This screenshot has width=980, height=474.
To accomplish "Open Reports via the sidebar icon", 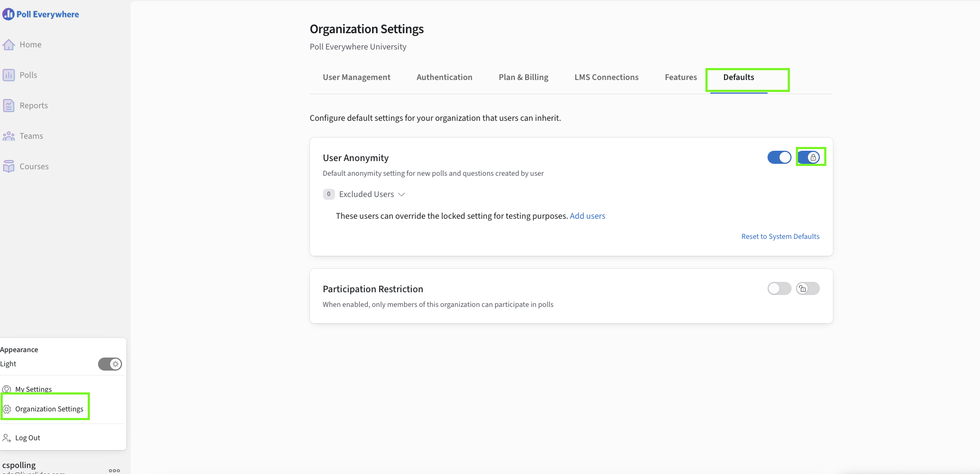I will 9,106.
